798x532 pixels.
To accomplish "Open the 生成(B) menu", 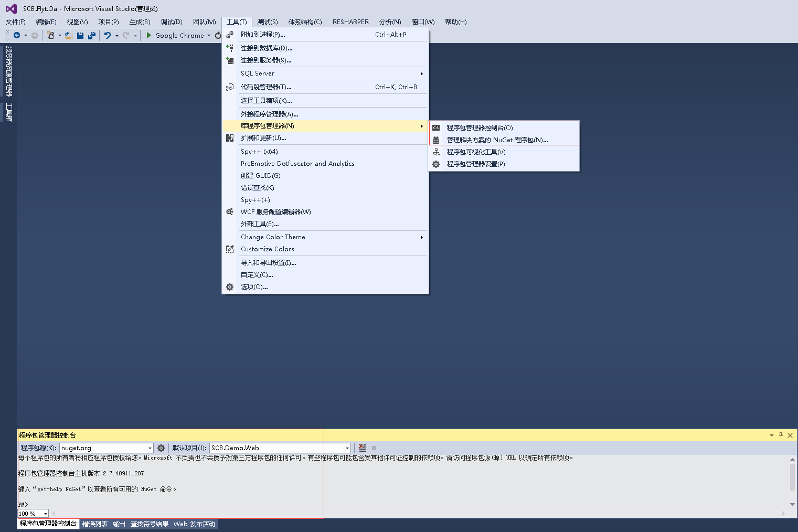I will [x=140, y=22].
